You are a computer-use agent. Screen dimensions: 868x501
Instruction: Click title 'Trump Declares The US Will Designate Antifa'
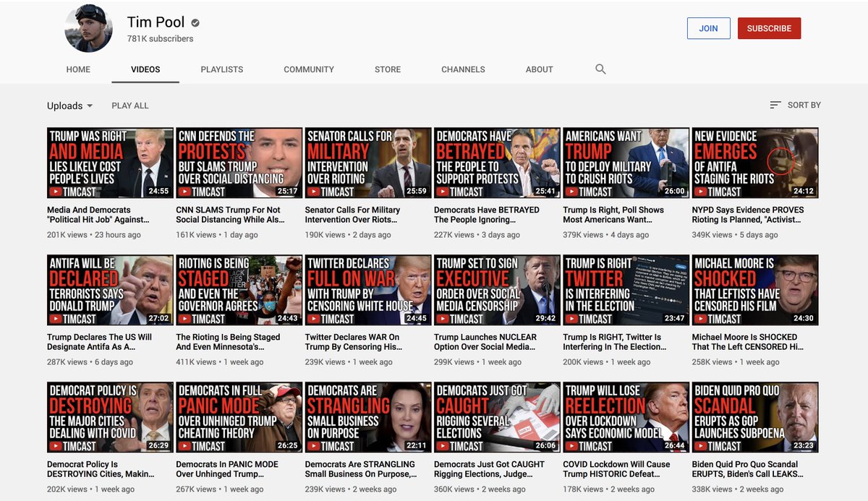pos(100,342)
